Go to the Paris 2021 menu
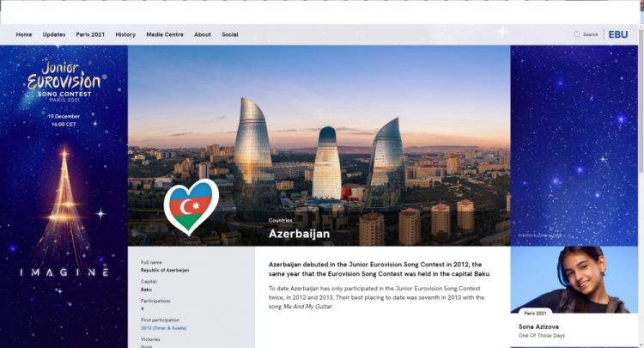This screenshot has width=644, height=348. [90, 34]
